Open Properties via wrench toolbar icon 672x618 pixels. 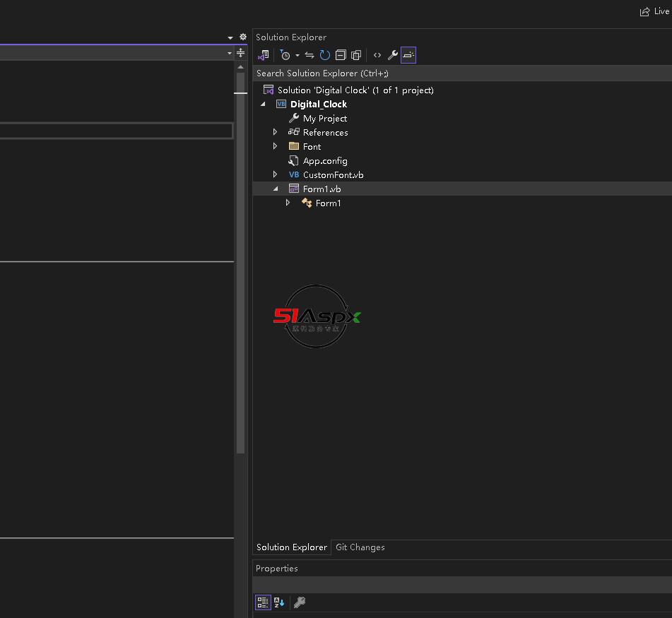coord(393,55)
